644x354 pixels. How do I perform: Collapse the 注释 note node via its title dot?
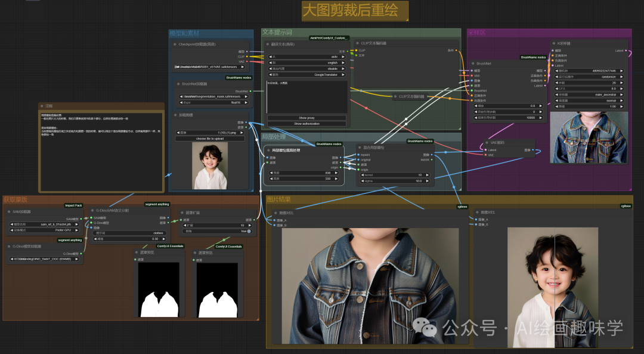[43, 106]
